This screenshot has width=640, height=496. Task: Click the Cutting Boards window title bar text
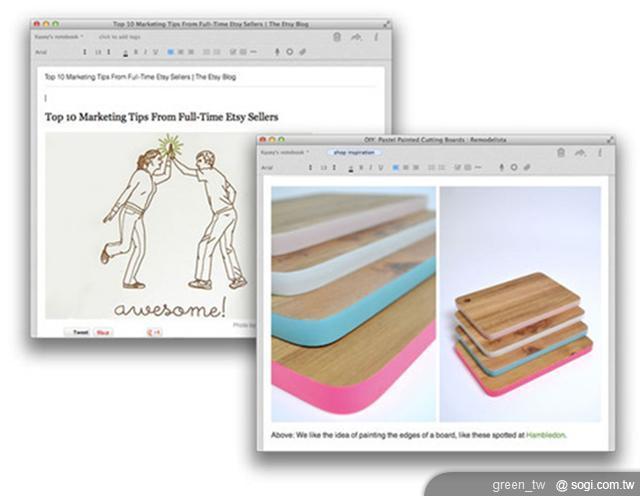point(435,140)
